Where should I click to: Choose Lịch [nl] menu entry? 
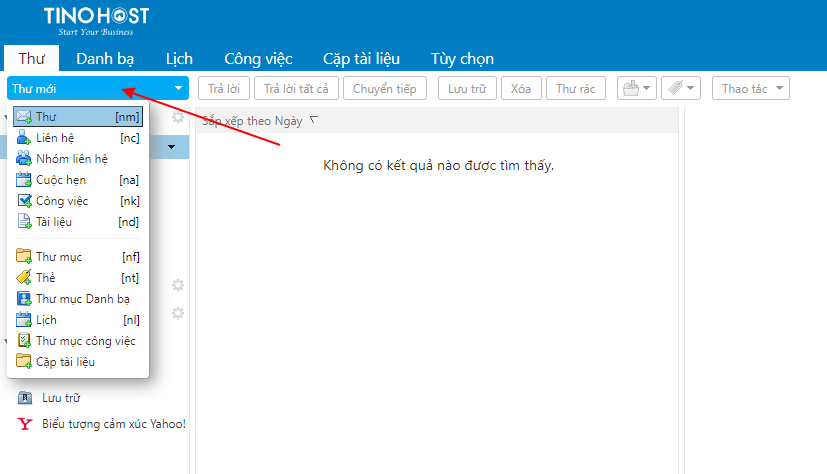point(78,320)
